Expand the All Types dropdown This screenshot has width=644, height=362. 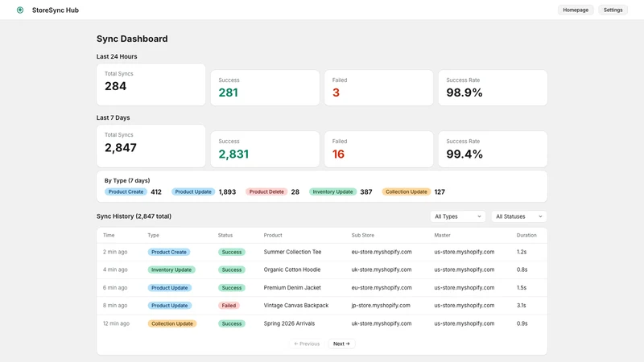pyautogui.click(x=457, y=216)
